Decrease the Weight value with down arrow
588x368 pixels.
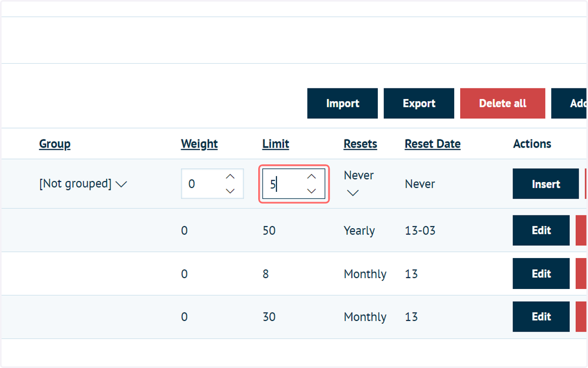coord(230,191)
